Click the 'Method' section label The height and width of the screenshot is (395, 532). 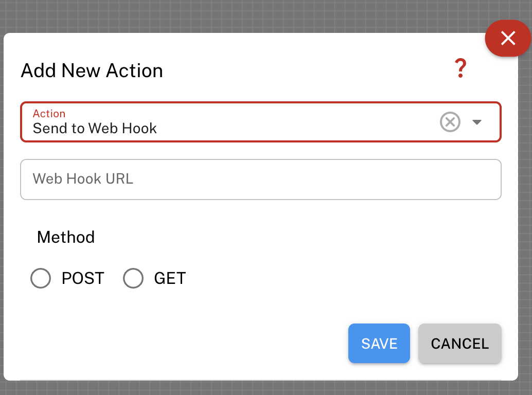65,237
